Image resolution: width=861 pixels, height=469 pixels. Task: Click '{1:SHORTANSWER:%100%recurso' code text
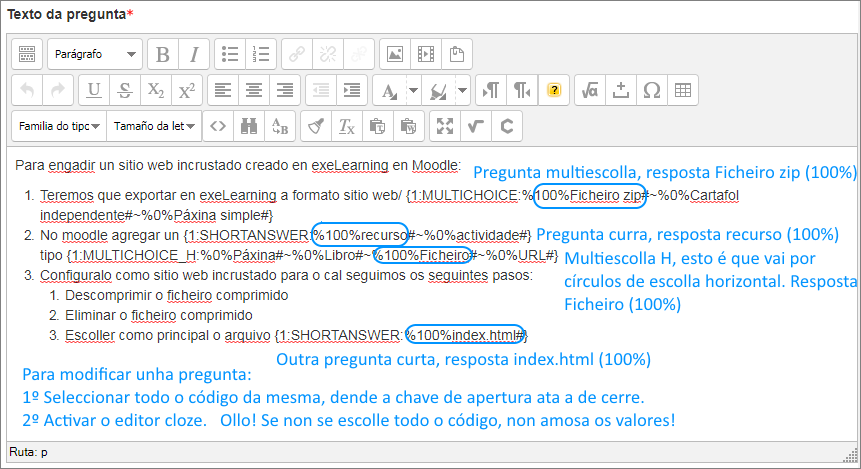point(295,236)
